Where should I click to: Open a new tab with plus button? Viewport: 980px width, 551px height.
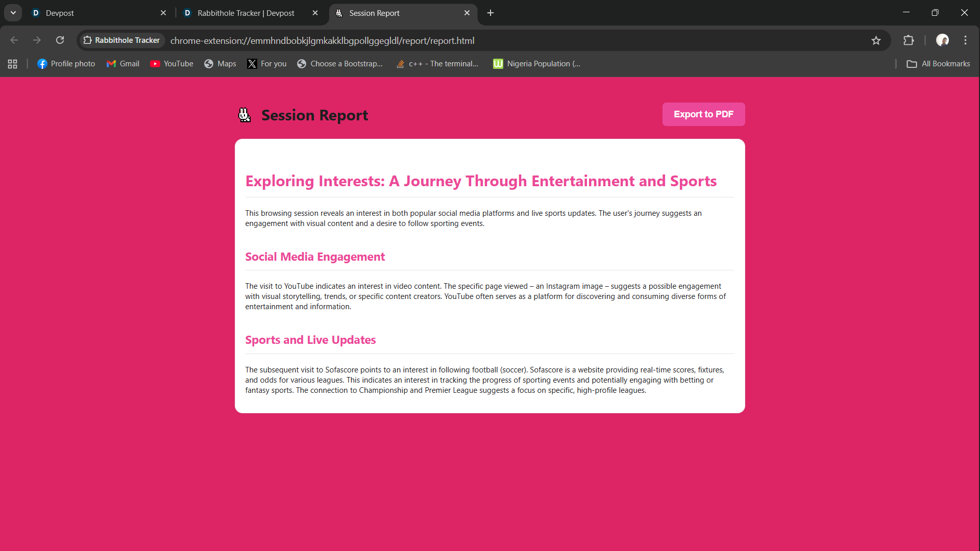(491, 13)
